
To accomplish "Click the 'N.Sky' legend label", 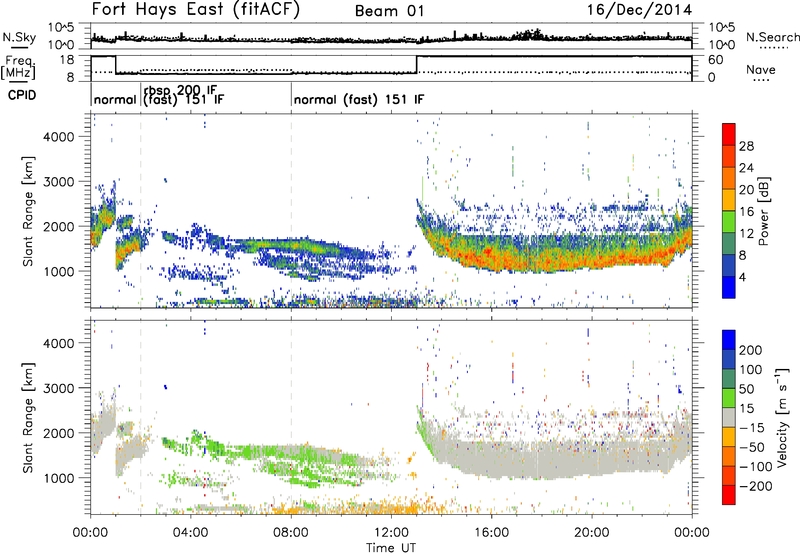I will click(x=19, y=37).
